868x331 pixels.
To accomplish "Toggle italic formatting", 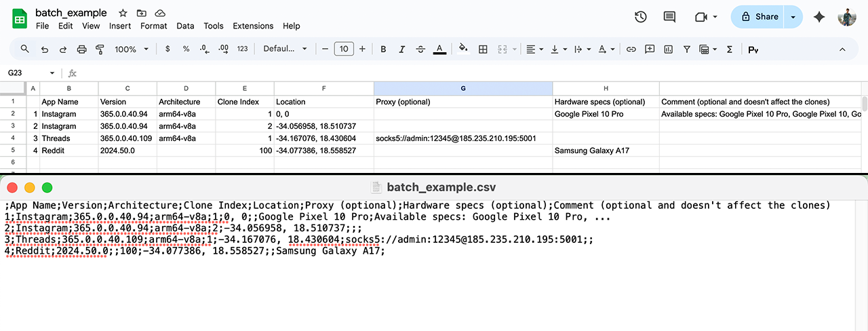I will tap(401, 49).
